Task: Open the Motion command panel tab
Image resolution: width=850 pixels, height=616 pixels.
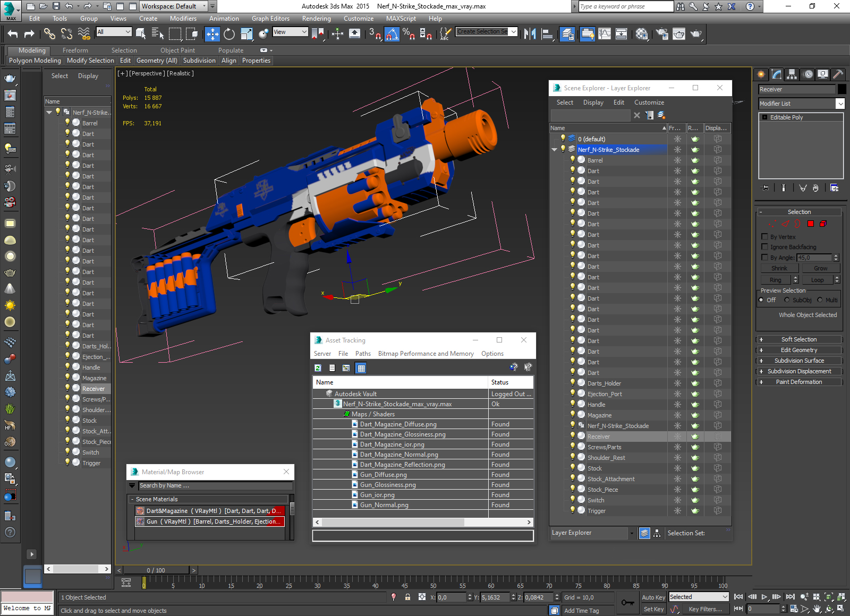Action: [808, 74]
